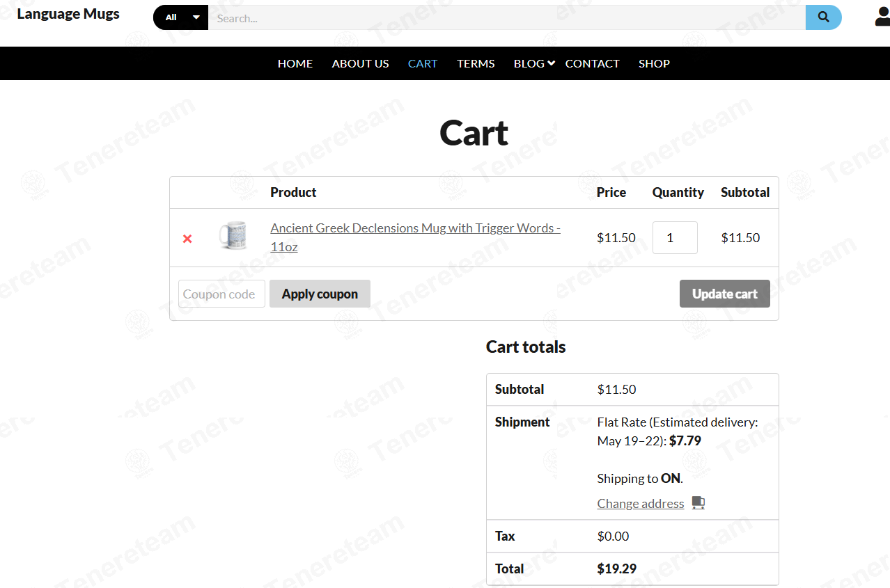This screenshot has height=588, width=890.
Task: Focus the Search text field
Action: [x=507, y=17]
